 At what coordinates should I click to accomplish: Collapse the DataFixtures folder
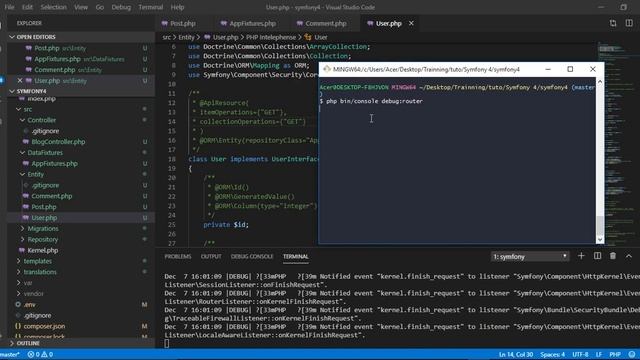[22, 152]
